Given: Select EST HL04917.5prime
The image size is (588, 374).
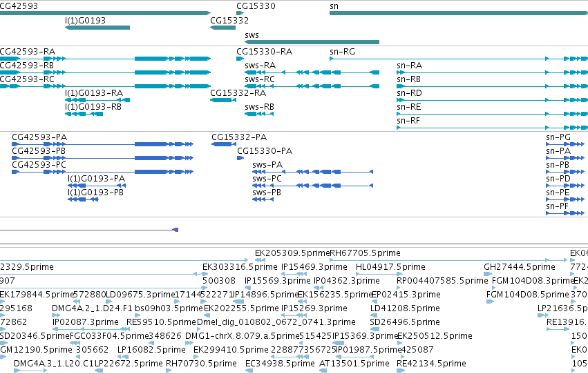Looking at the screenshot, I should click(390, 267).
